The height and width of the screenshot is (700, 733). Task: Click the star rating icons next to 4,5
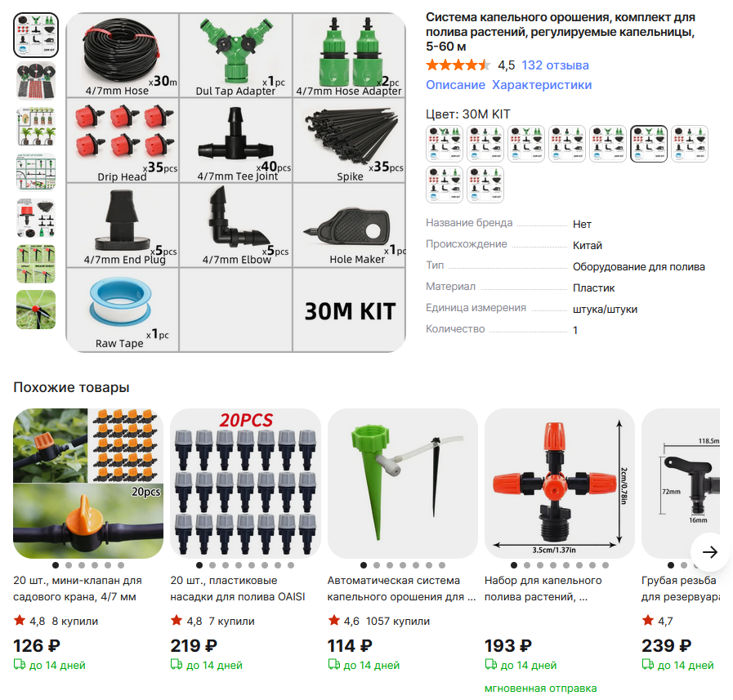(458, 65)
